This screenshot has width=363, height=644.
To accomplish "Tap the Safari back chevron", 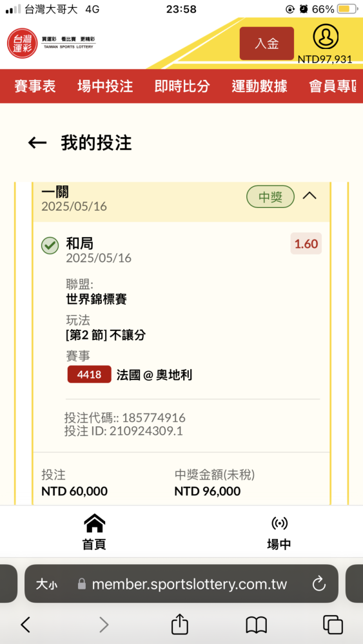I will point(26,625).
